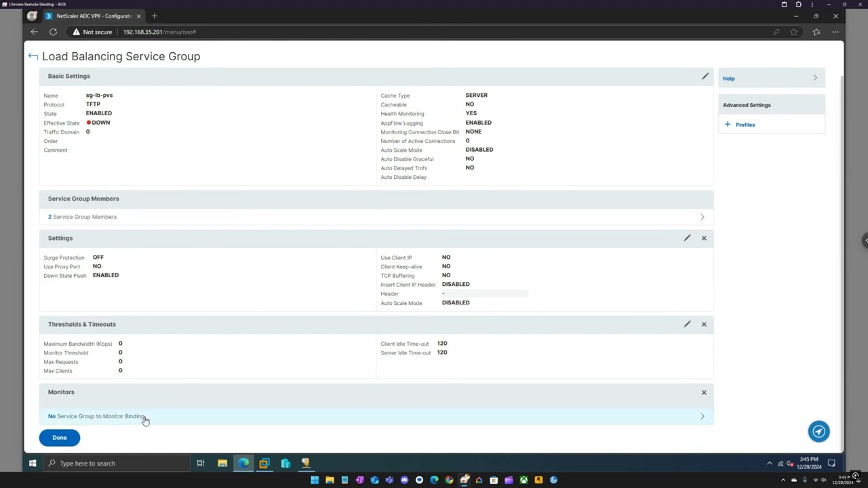Open No Service Group to Monitor Binding

pyautogui.click(x=376, y=416)
